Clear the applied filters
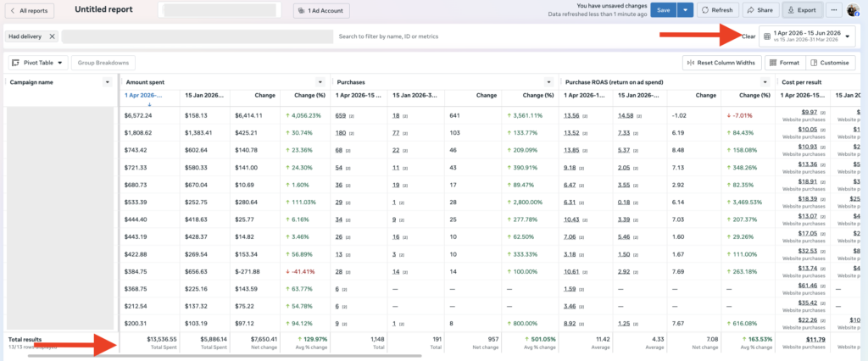This screenshot has height=361, width=868. point(748,36)
